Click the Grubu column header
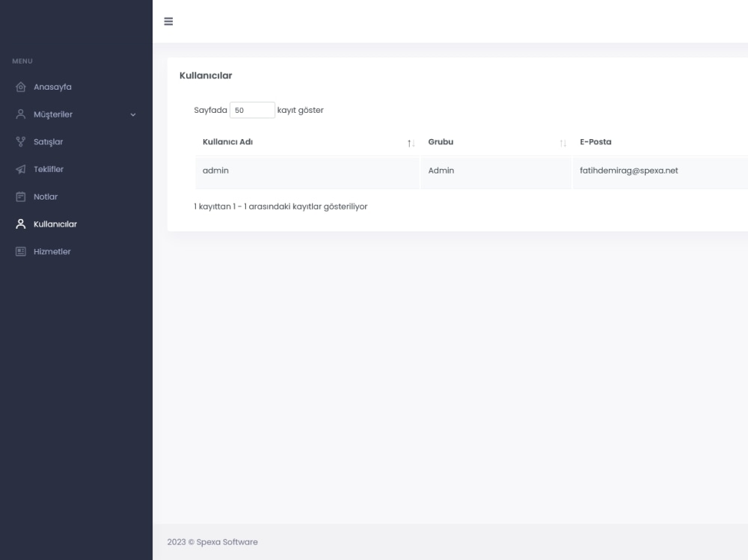The width and height of the screenshot is (748, 560). tap(496, 142)
